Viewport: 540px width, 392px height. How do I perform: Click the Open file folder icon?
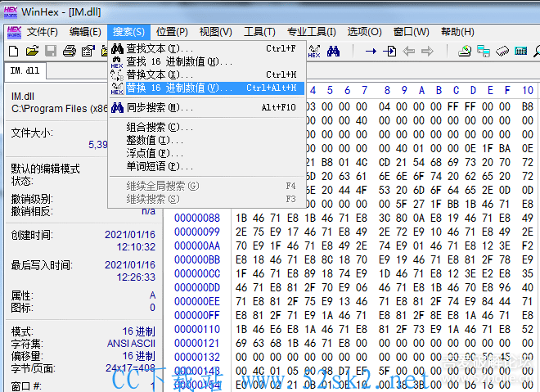33,52
